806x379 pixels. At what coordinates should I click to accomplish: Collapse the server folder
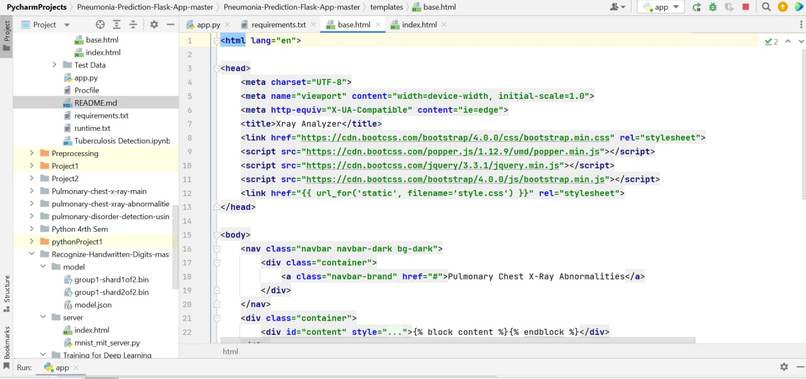(x=43, y=317)
